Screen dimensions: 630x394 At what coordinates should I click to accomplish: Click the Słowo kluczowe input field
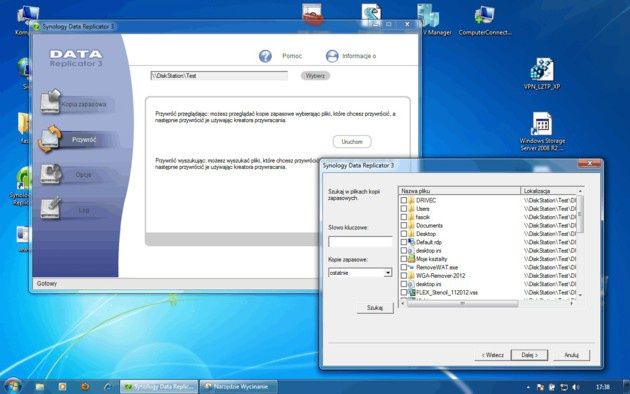coord(360,241)
